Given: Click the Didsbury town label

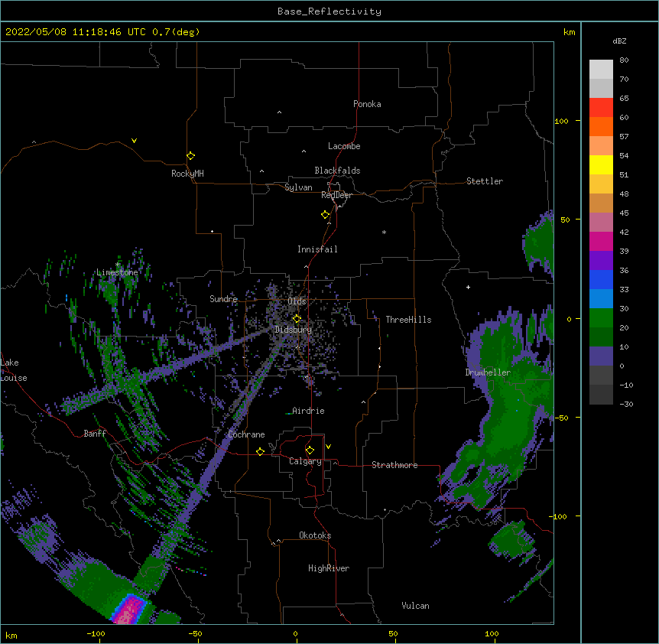Looking at the screenshot, I should click(294, 330).
